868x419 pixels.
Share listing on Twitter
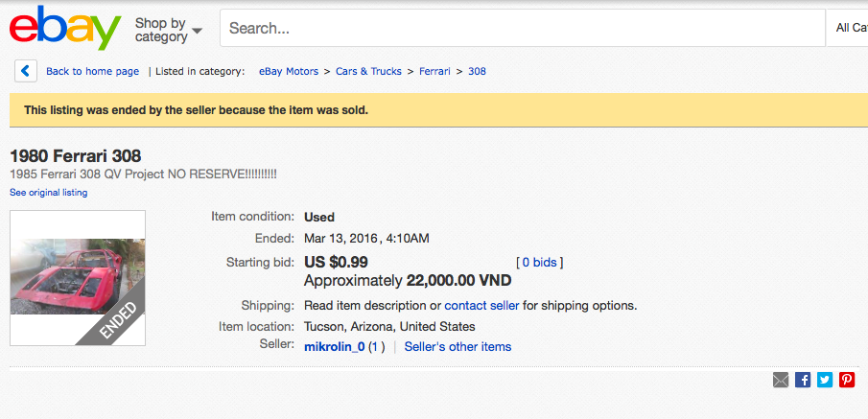tap(825, 380)
